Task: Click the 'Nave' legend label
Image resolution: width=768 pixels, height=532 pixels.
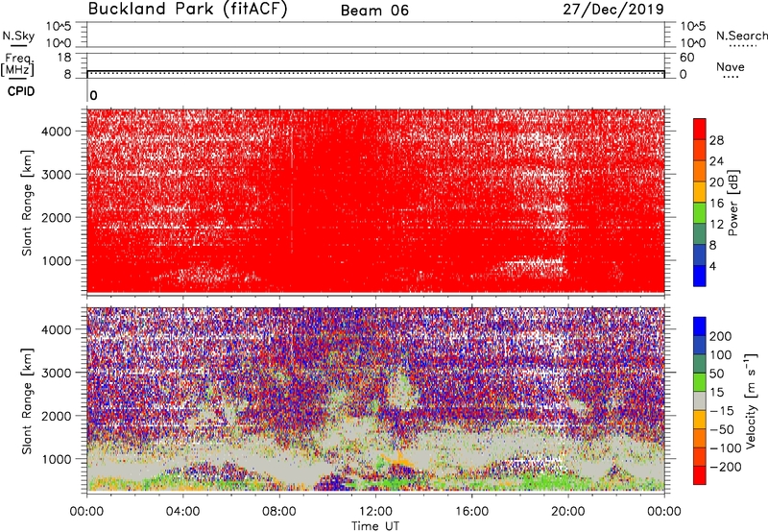Action: coord(731,66)
